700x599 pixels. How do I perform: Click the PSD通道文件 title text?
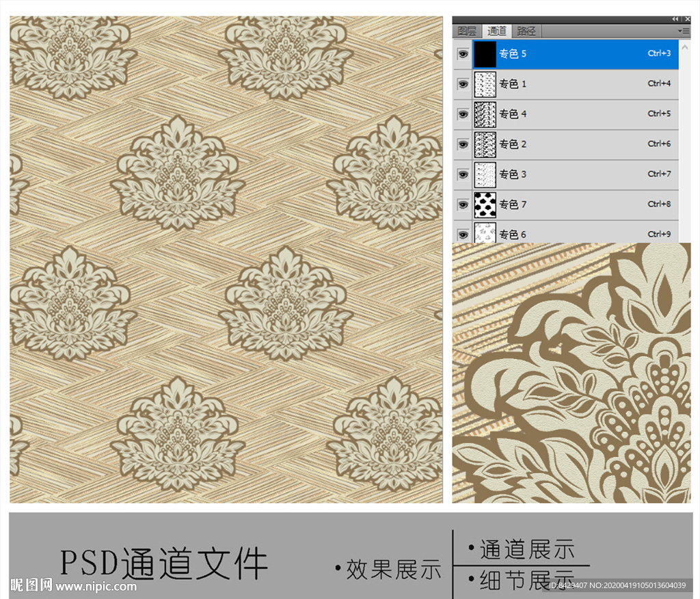pos(164,563)
